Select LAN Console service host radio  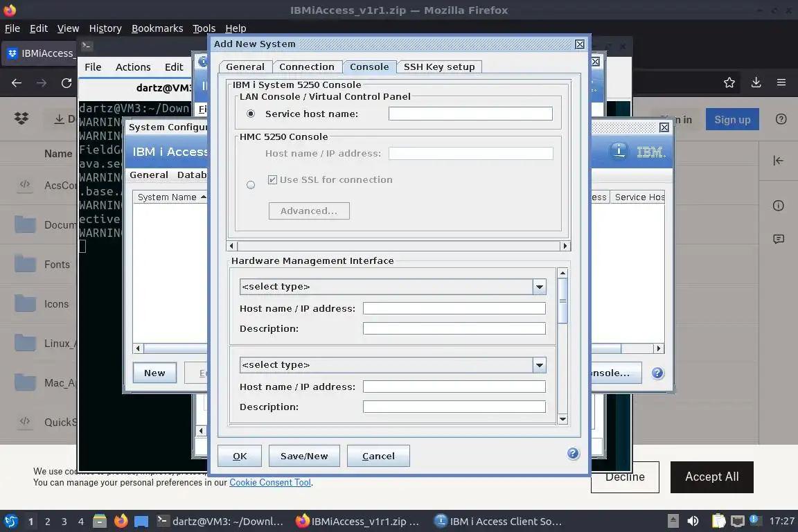click(x=251, y=114)
